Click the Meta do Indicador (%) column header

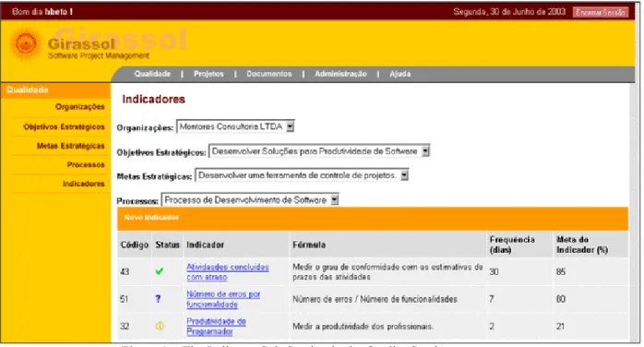click(581, 245)
